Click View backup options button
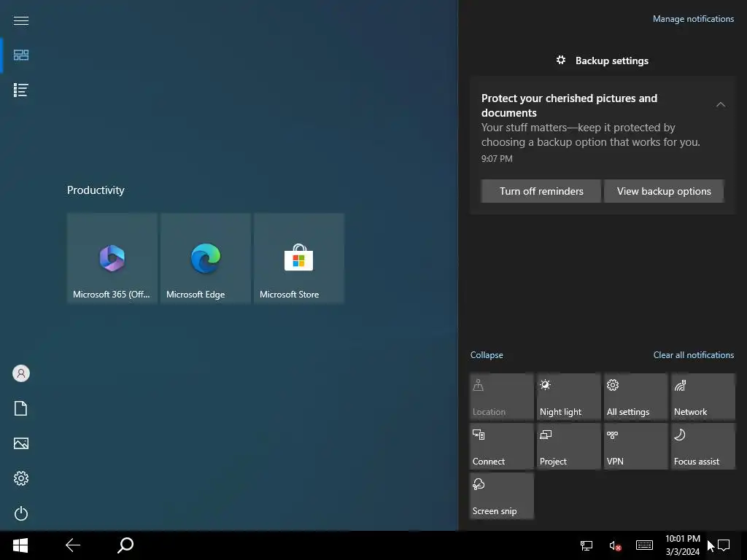The height and width of the screenshot is (560, 747). (664, 191)
